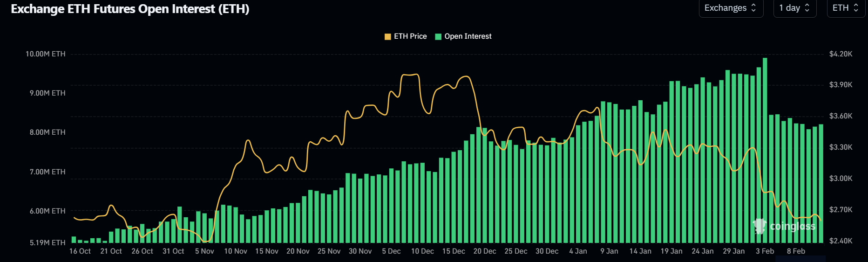
Task: Click the 30 Nov date label
Action: (360, 251)
